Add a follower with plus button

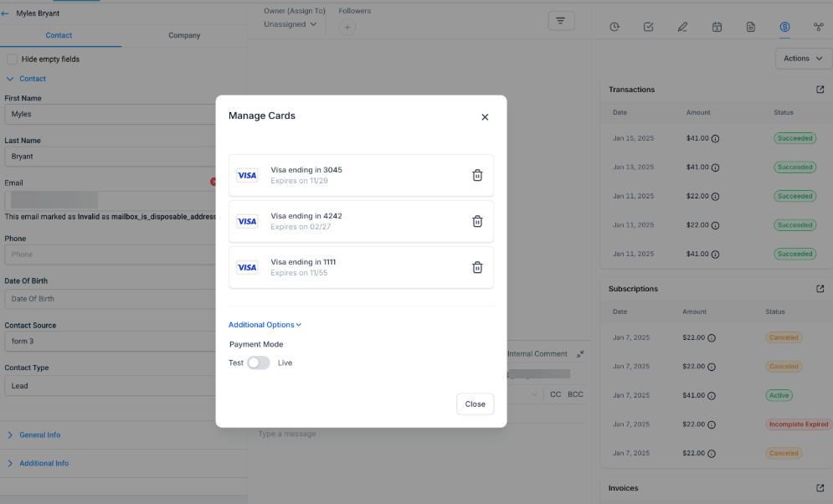click(347, 28)
